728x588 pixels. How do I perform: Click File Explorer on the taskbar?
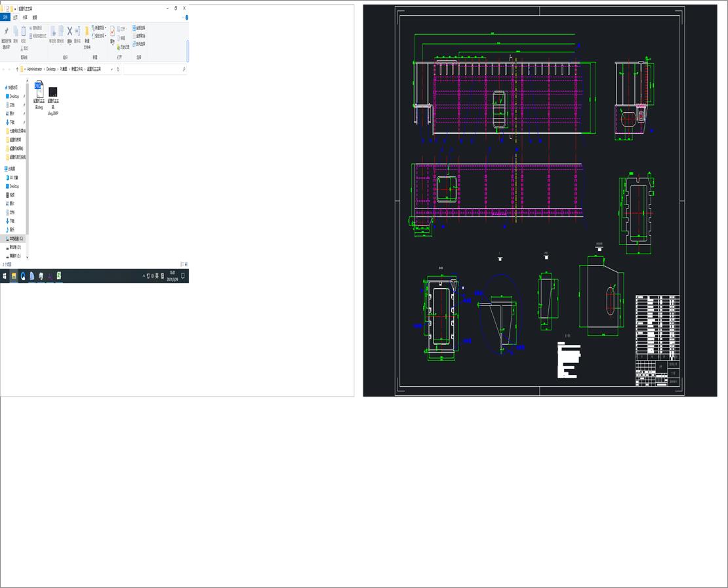click(14, 276)
